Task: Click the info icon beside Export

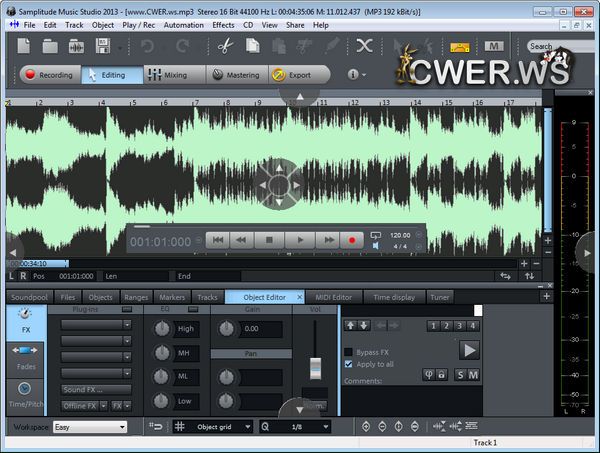Action: coord(352,75)
